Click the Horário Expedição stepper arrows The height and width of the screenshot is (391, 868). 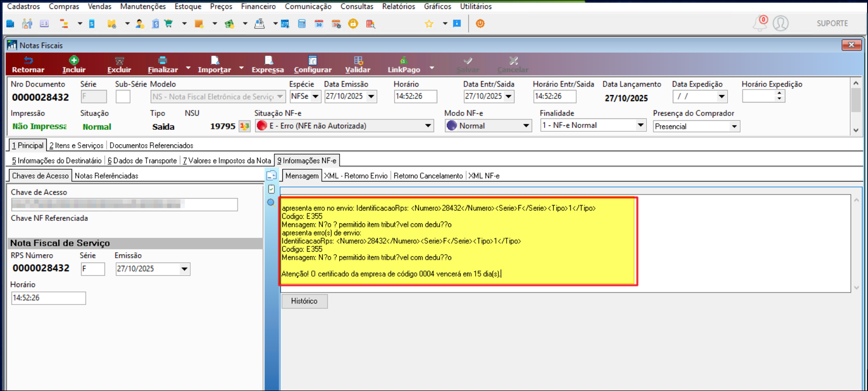click(779, 96)
